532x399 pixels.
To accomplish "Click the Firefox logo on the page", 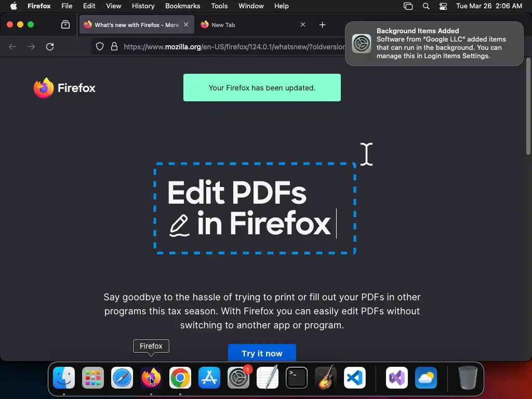I will coord(64,88).
